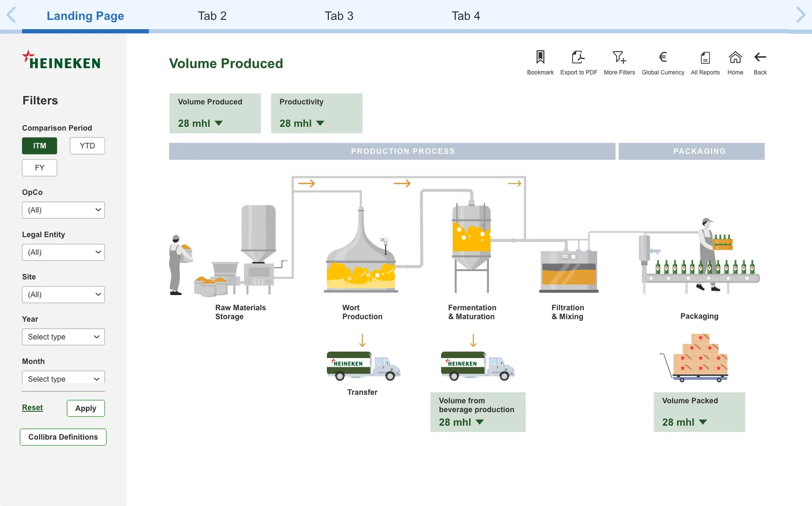Select the Wort Production kettle illustration
The width and height of the screenshot is (812, 506).
click(361, 249)
